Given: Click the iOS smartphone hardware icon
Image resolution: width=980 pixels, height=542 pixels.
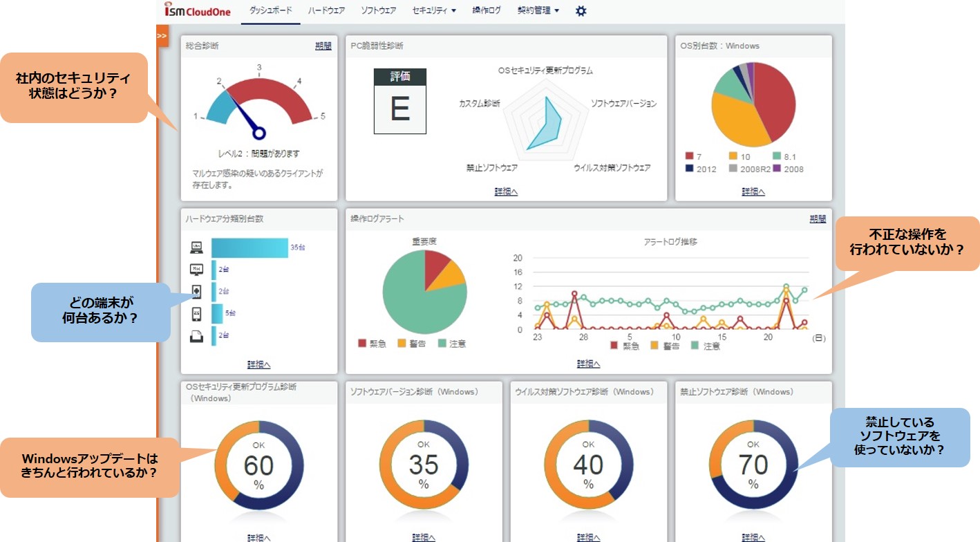Looking at the screenshot, I should (196, 314).
